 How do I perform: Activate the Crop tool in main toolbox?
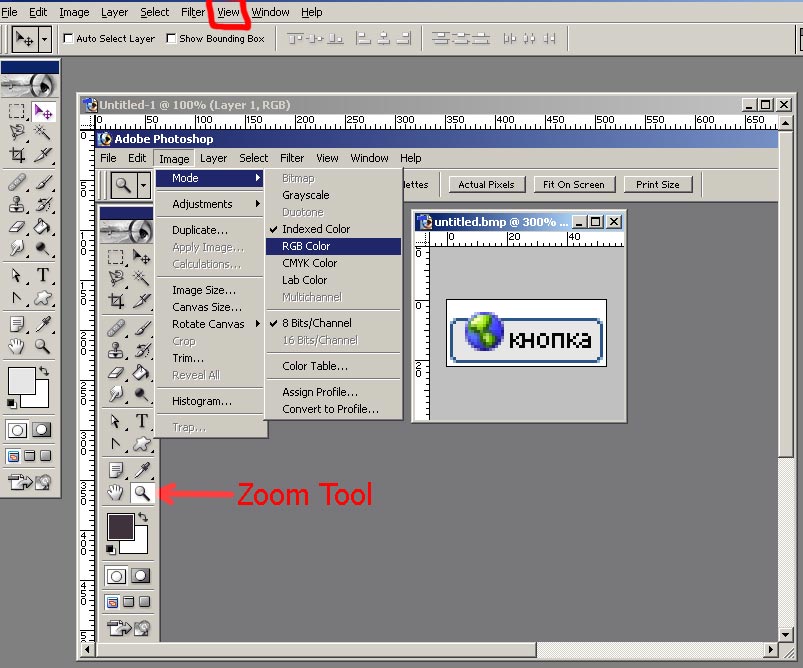click(x=16, y=154)
